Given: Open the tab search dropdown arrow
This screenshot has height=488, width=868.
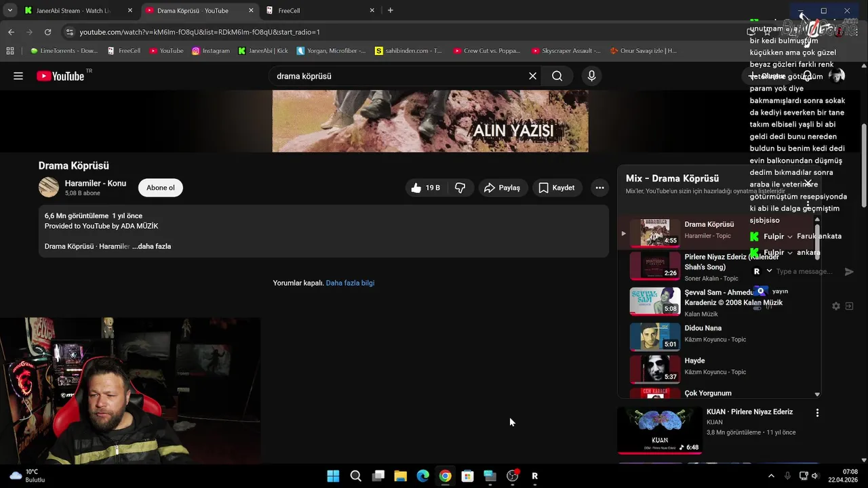Looking at the screenshot, I should pos(9,10).
